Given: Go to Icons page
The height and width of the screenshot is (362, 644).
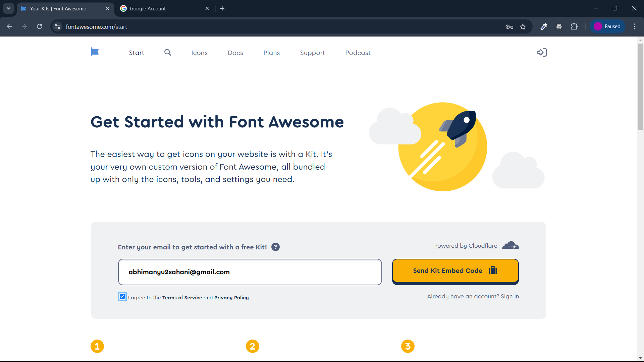Looking at the screenshot, I should [199, 53].
